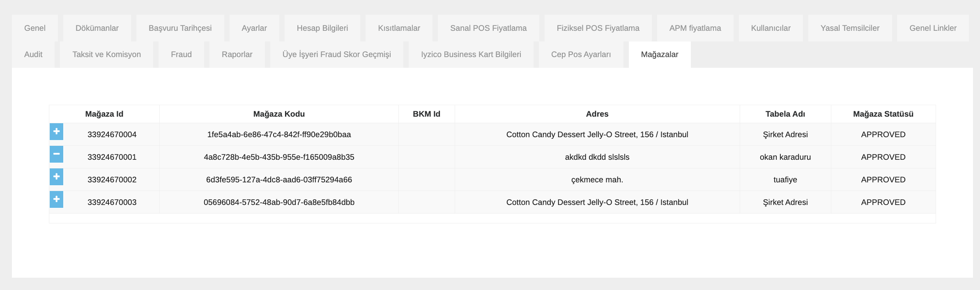Open the Audit tab
Screen dimensions: 980x290
coord(33,55)
